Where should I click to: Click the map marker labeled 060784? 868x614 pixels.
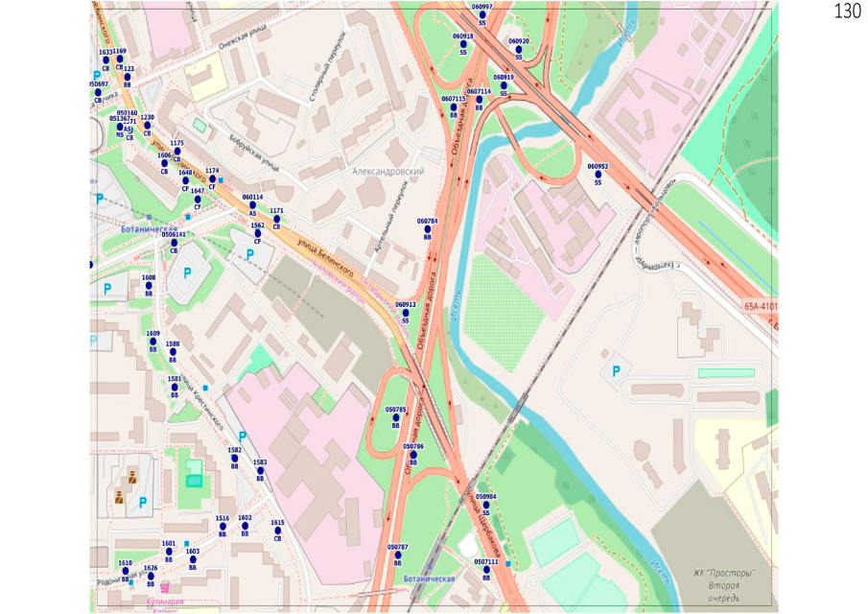(427, 228)
